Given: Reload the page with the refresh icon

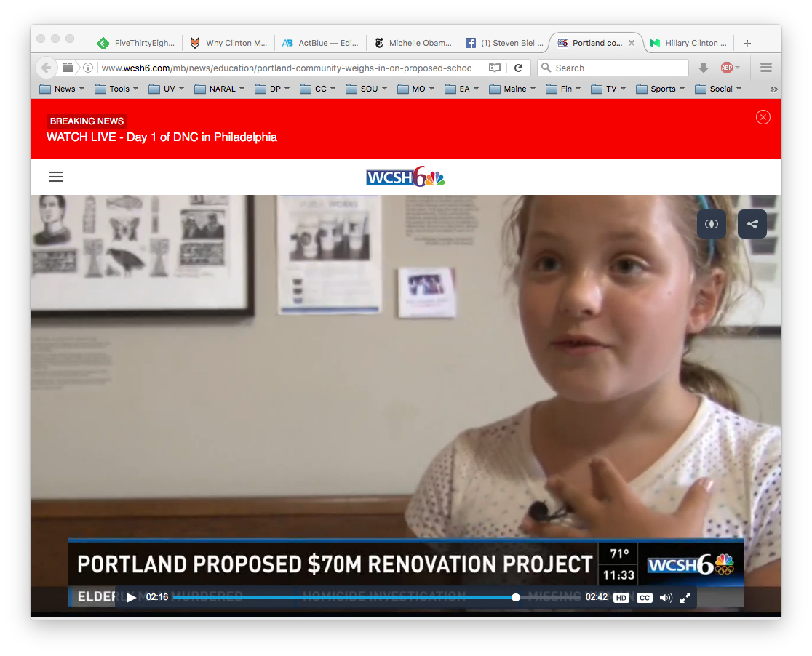Looking at the screenshot, I should pyautogui.click(x=518, y=68).
